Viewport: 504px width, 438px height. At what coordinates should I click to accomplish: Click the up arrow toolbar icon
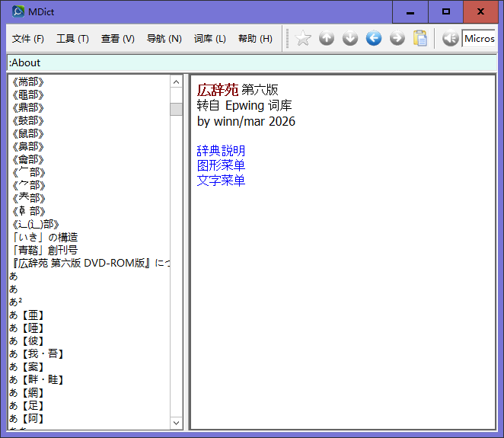click(327, 38)
